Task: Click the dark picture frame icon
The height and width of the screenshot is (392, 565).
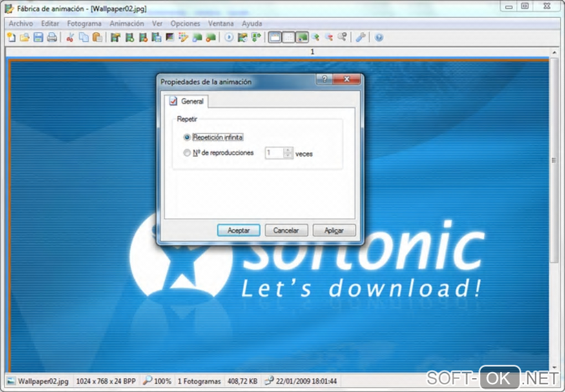Action: click(170, 37)
